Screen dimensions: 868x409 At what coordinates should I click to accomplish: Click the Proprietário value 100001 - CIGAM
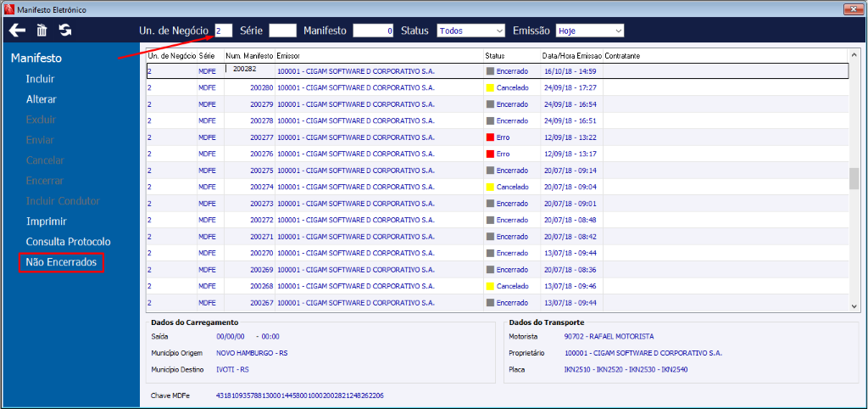(643, 353)
